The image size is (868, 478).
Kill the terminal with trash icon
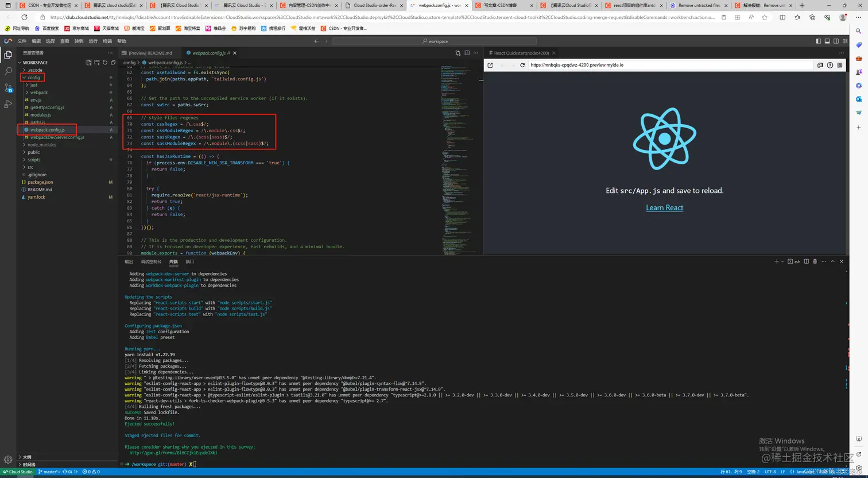(815, 261)
